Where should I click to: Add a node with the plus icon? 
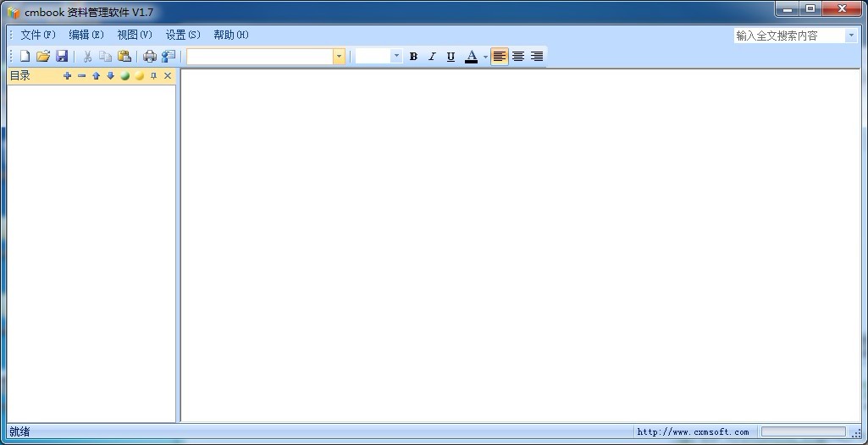click(x=68, y=76)
